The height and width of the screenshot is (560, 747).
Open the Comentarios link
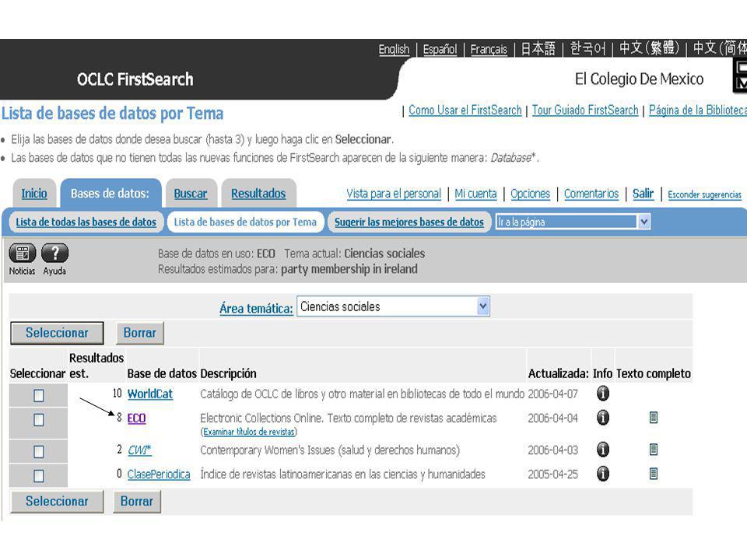(591, 194)
